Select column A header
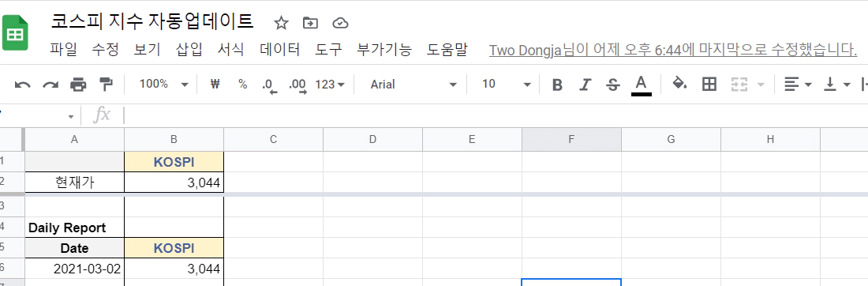 point(75,140)
